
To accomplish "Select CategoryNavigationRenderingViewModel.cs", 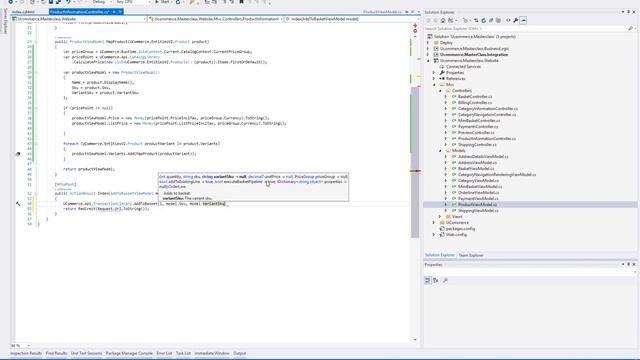I will pyautogui.click(x=497, y=175).
